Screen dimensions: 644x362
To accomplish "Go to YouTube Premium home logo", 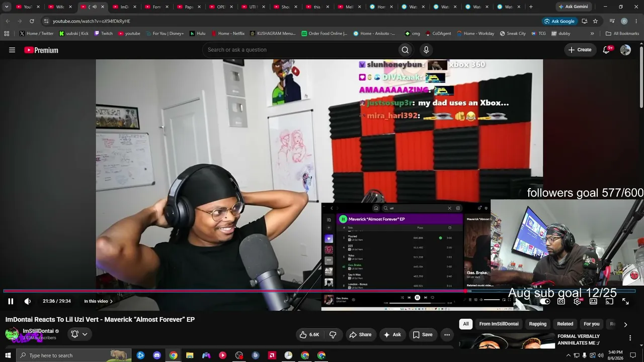I will (41, 50).
